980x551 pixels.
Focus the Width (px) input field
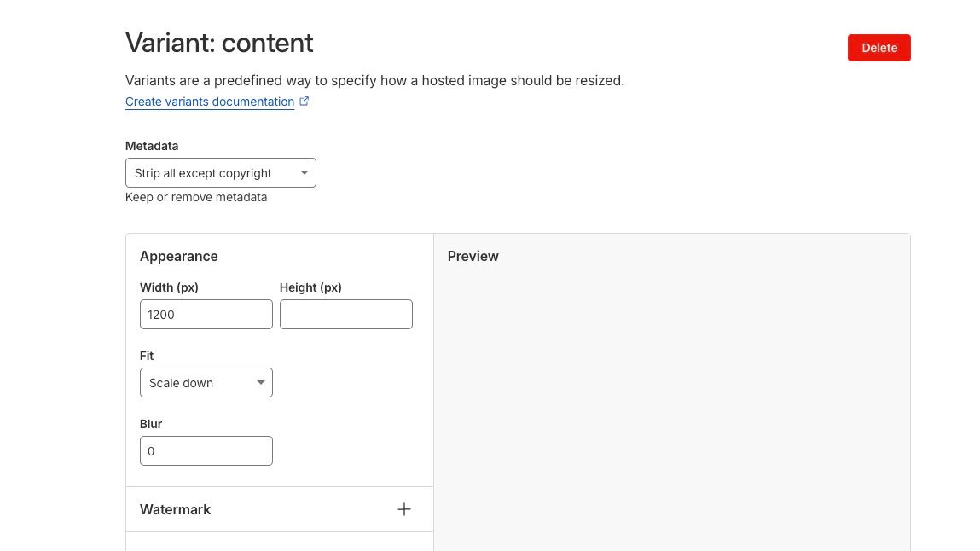click(x=206, y=315)
